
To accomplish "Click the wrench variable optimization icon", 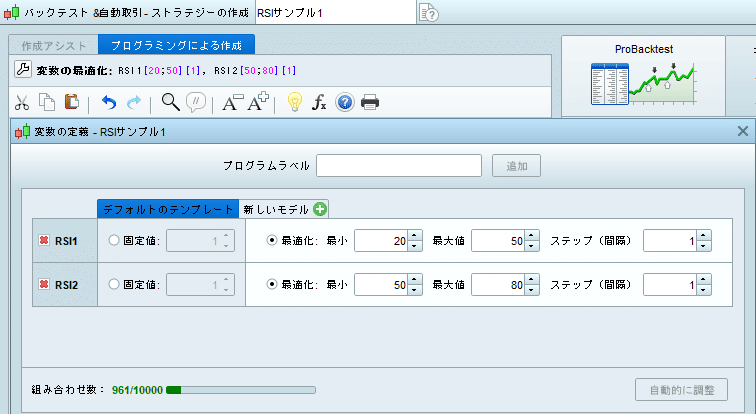I will coord(22,70).
